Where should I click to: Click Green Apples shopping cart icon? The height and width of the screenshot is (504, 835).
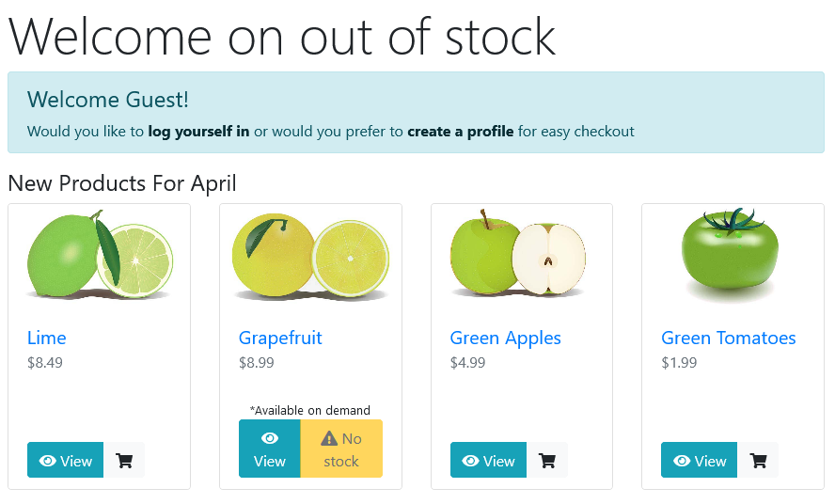coord(547,460)
